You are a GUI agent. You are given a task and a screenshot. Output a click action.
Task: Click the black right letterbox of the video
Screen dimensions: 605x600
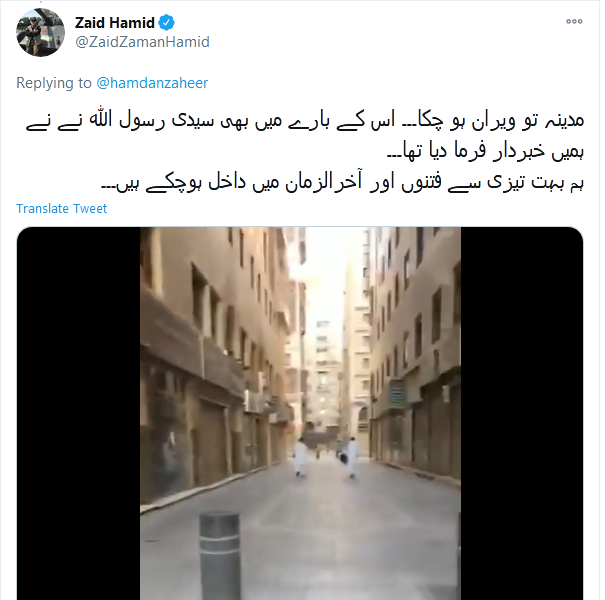coord(522,413)
